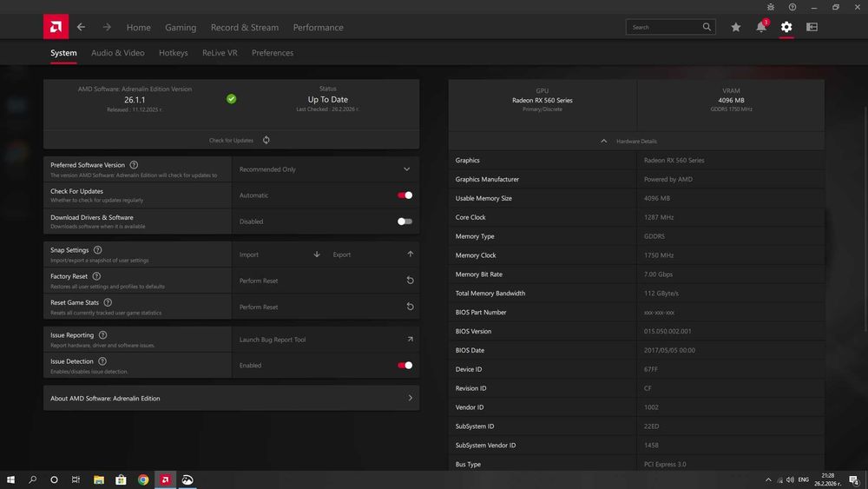The width and height of the screenshot is (868, 489).
Task: Switch to the Audio & Video tab
Action: [x=118, y=53]
